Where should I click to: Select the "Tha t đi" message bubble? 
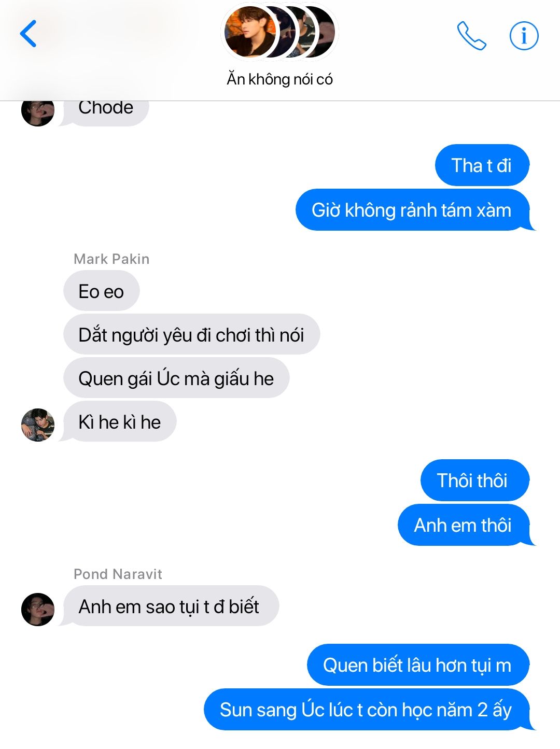click(482, 165)
